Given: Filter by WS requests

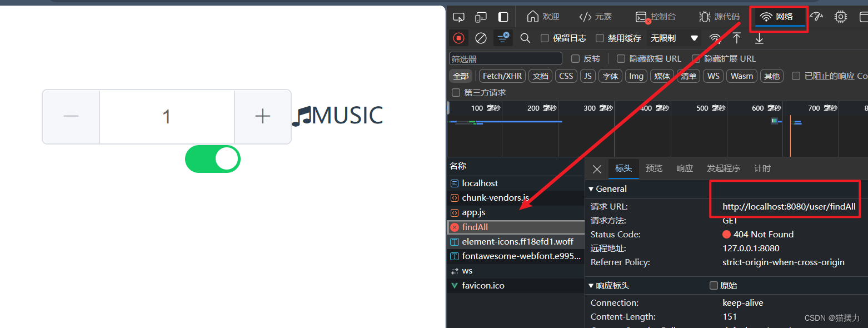Looking at the screenshot, I should tap(714, 76).
